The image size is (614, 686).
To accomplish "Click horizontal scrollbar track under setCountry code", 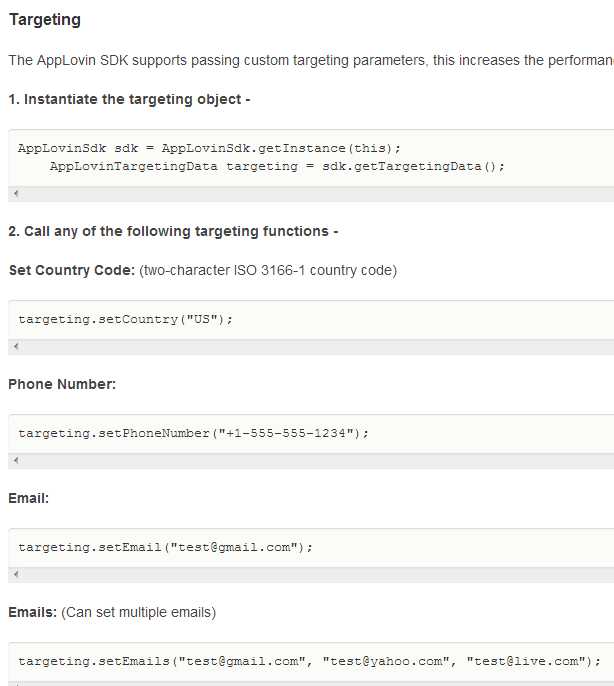I will pos(311,347).
